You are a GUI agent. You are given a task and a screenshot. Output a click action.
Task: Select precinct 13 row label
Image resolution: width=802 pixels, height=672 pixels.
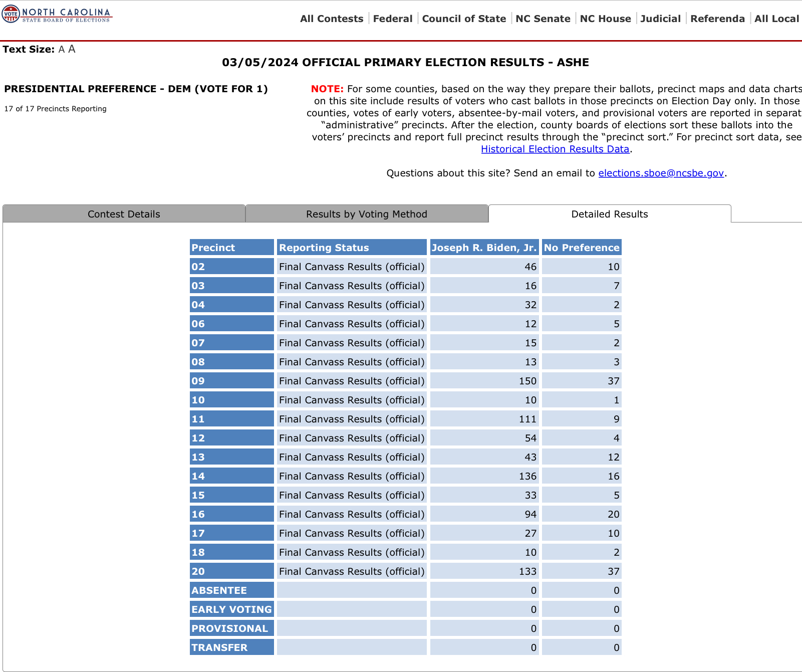(232, 457)
